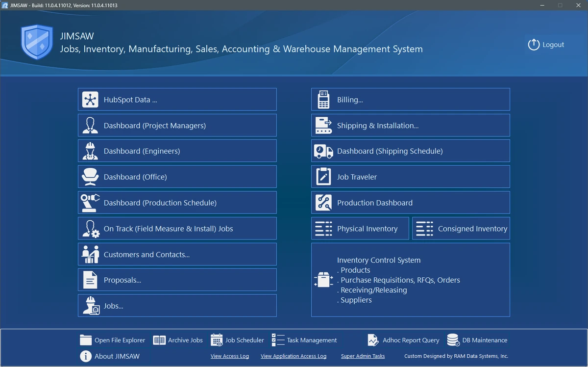Open the Production Dashboard

pos(411,203)
